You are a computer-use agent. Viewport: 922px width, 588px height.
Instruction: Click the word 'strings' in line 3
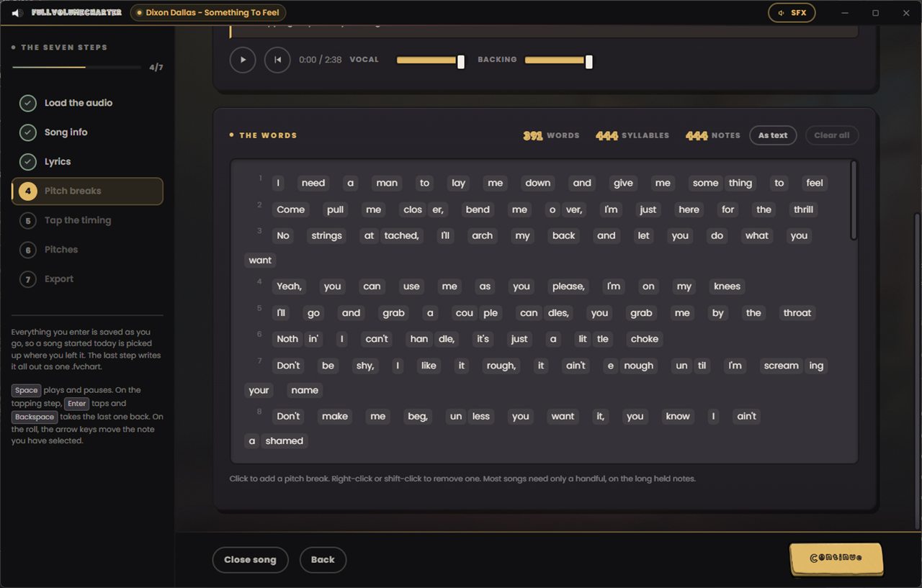[326, 235]
